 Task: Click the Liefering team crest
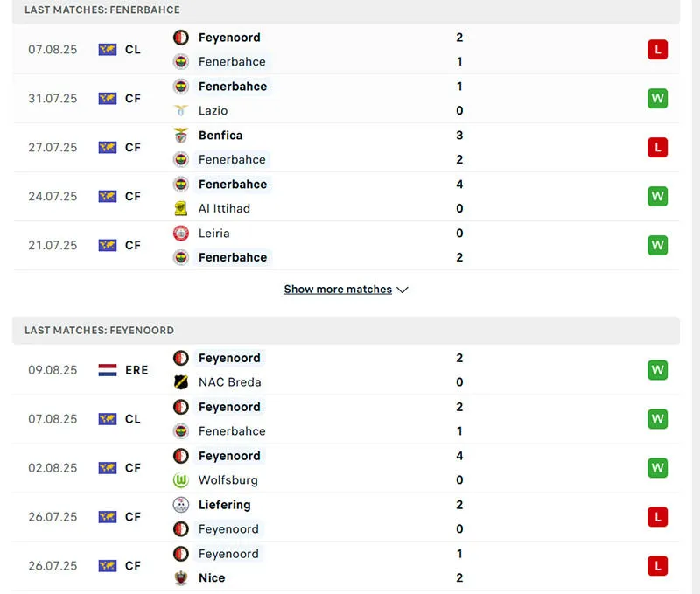click(x=181, y=505)
